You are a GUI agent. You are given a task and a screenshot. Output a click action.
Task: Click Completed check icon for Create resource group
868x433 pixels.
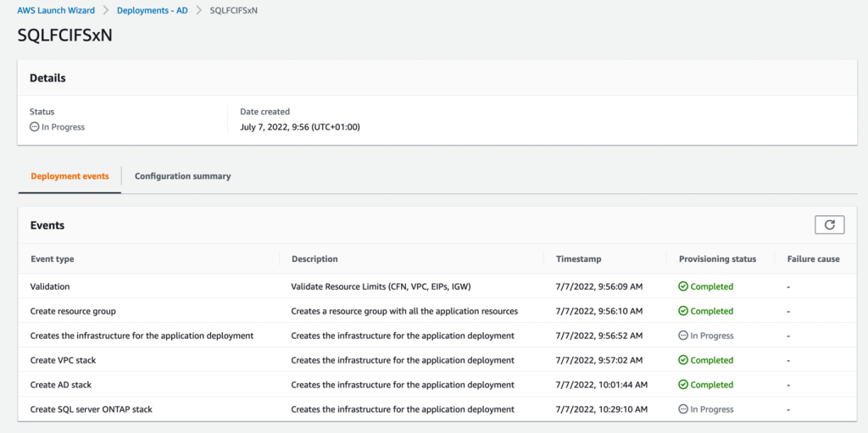[x=683, y=311]
